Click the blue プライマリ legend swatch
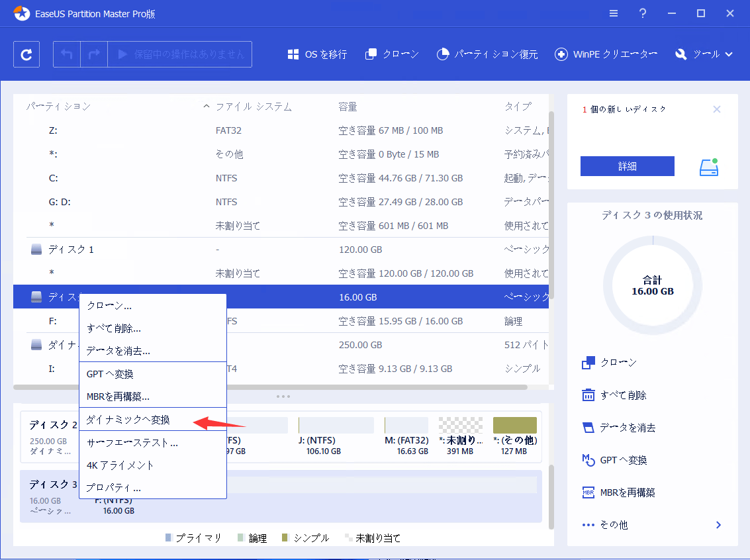Screen dimensions: 750x560 click(168, 537)
